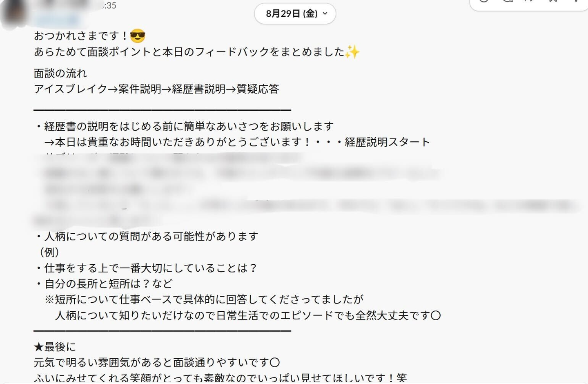The height and width of the screenshot is (384, 588).
Task: Open the 8月29日 (金) date jump button
Action: (x=295, y=13)
